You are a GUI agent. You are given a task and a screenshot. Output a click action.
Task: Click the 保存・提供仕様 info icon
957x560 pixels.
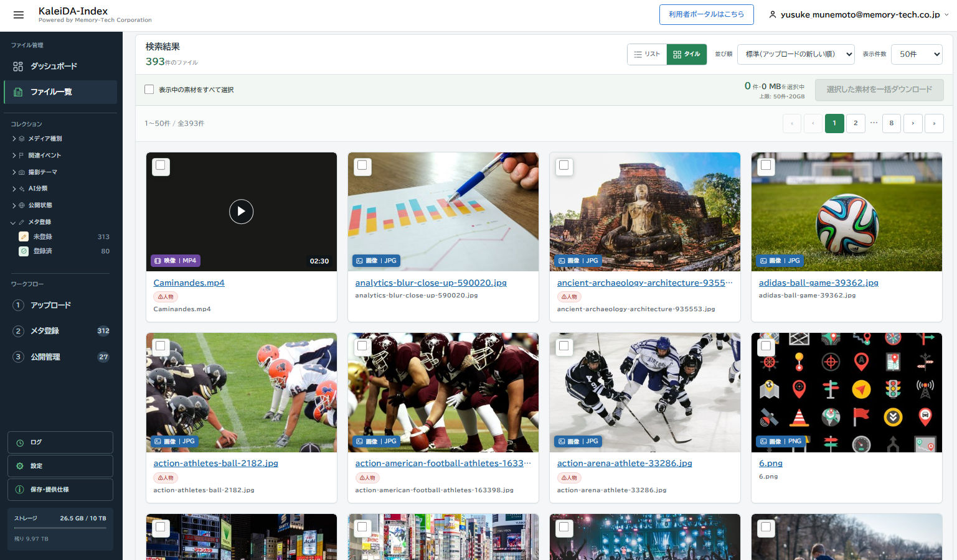click(x=20, y=490)
